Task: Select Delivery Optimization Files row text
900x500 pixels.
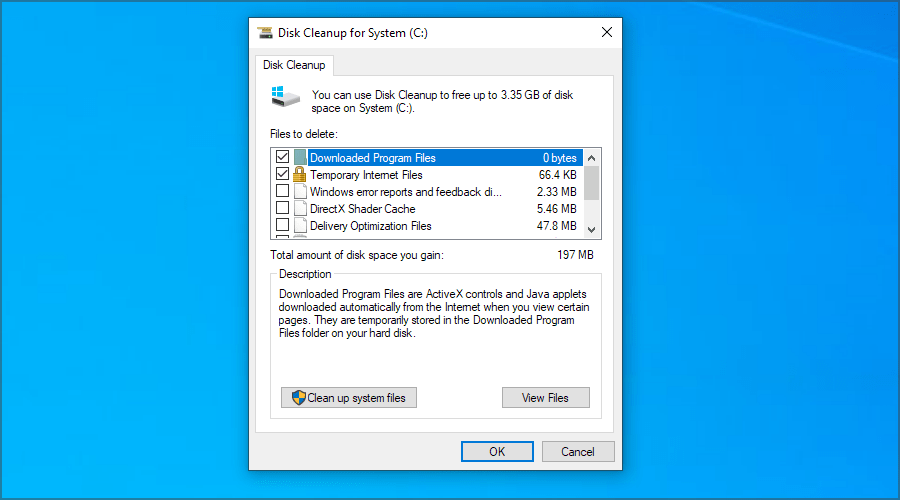Action: pos(370,226)
